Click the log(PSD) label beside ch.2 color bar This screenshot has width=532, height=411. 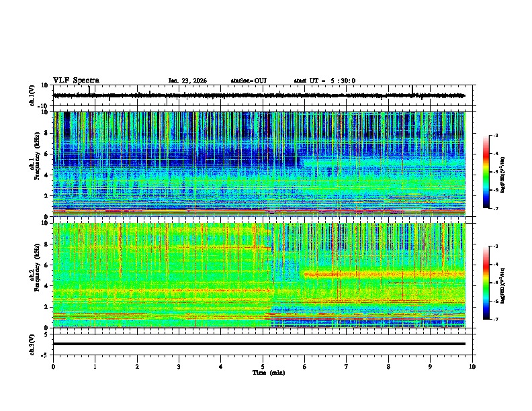503,286
